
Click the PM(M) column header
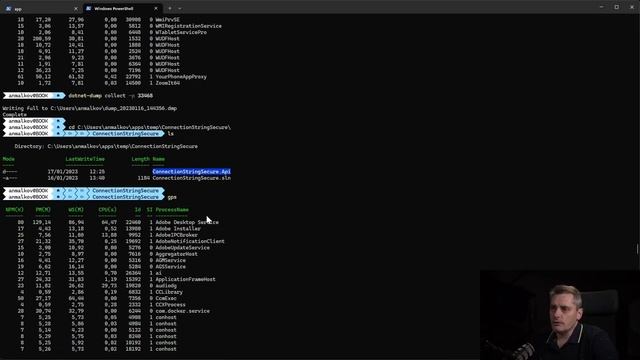[43, 210]
